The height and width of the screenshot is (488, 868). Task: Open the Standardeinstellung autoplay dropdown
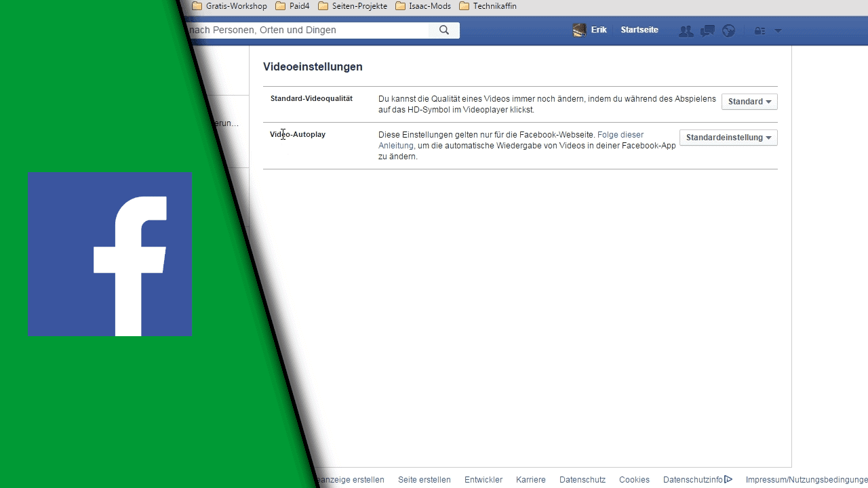[728, 138]
